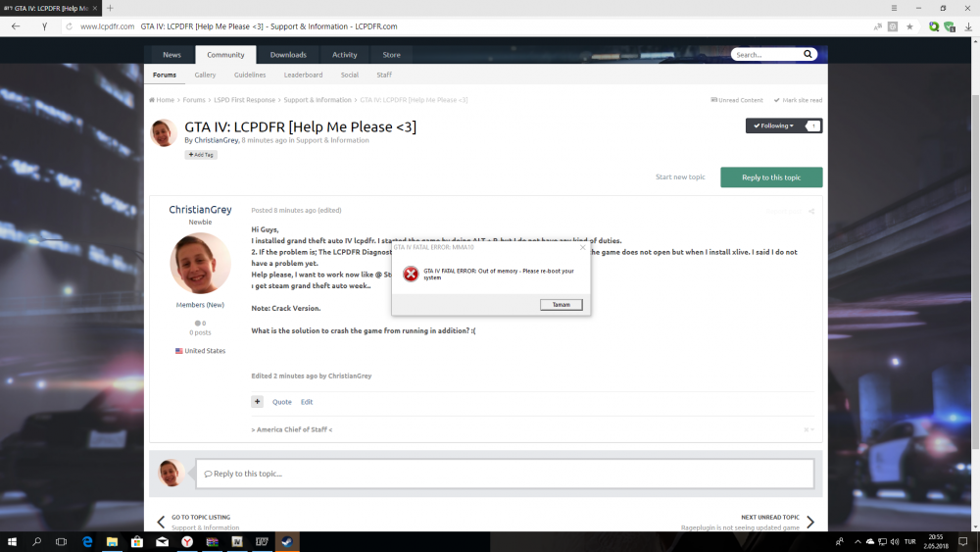
Task: Click the TUR input language indicator
Action: coord(910,541)
